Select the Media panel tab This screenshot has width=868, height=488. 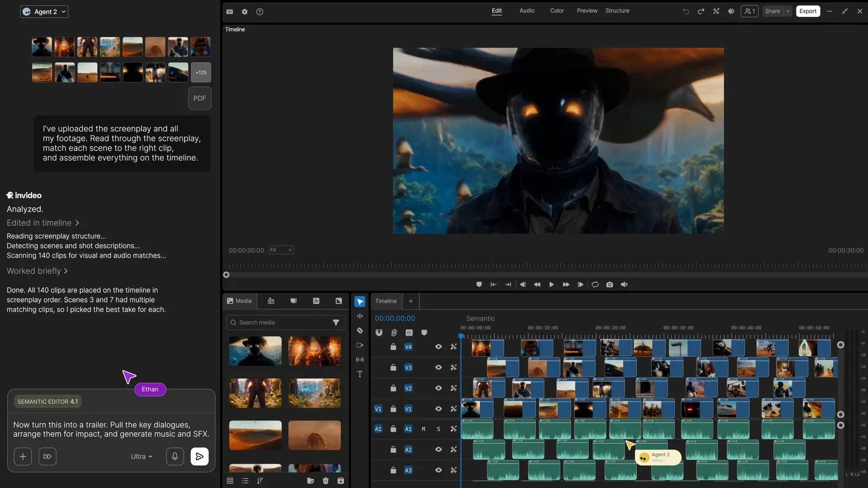coord(239,301)
